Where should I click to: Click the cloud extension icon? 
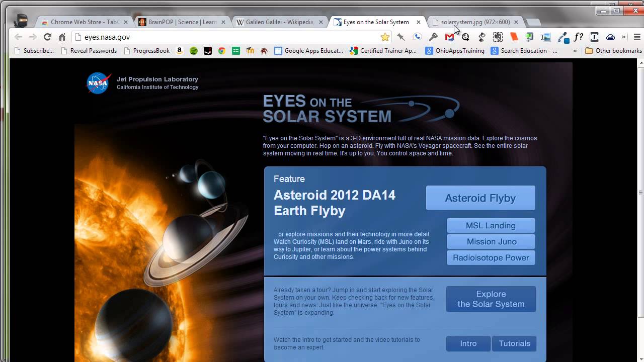point(610,37)
